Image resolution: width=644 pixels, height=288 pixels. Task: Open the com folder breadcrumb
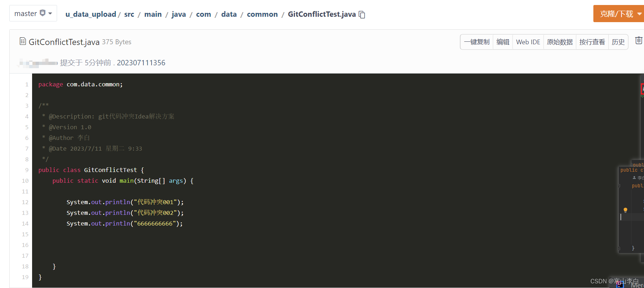[203, 14]
